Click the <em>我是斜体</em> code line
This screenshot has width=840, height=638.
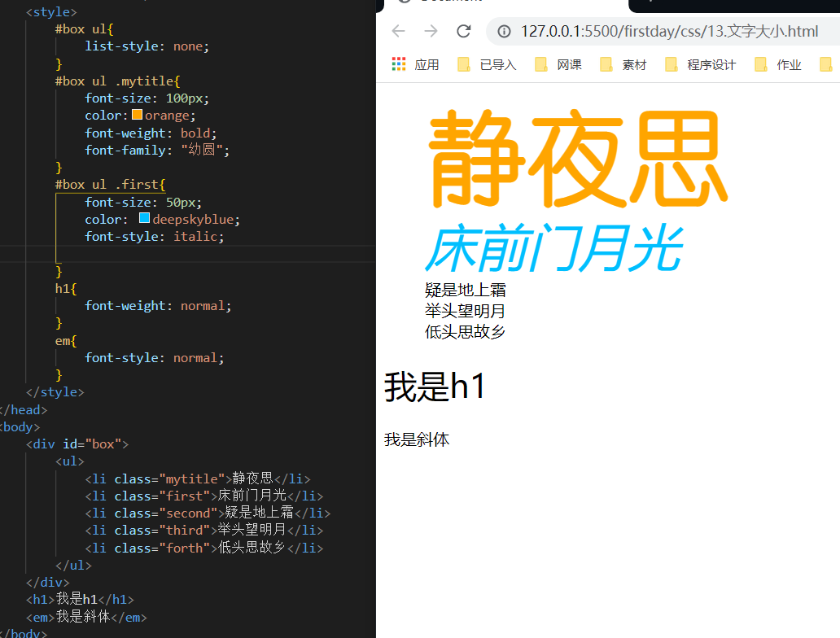86,617
